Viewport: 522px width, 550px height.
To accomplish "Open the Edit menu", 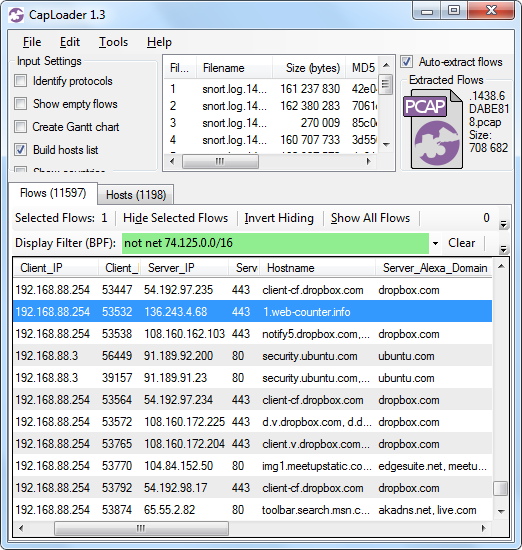I will [70, 42].
